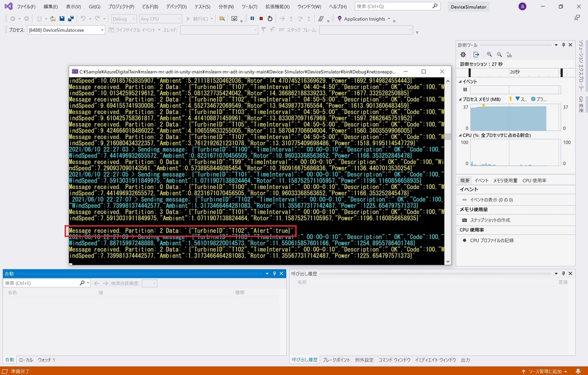Click the Save icon in toolbar
The width and height of the screenshot is (588, 375).
62,19
